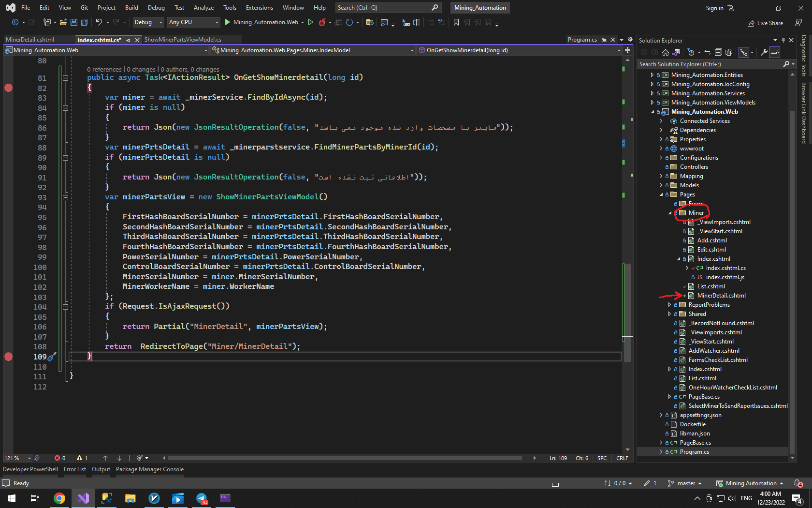The height and width of the screenshot is (508, 812).
Task: Open the notifications bell in the status bar
Action: pos(798,483)
